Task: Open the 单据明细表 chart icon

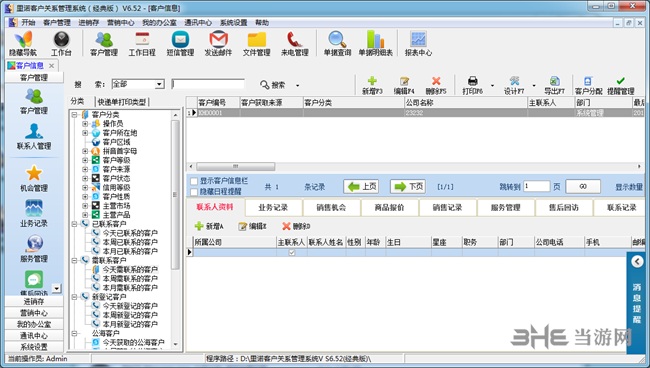Action: pos(376,43)
